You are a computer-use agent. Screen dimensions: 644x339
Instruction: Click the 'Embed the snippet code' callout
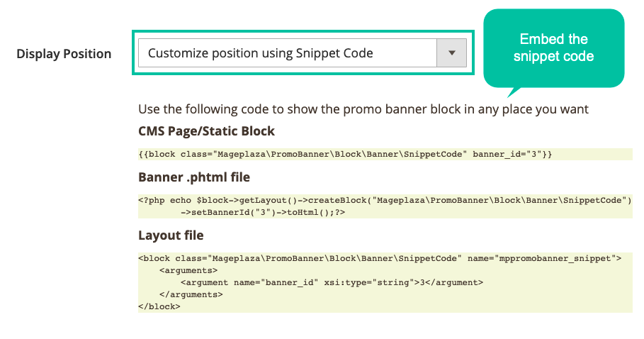tap(553, 48)
